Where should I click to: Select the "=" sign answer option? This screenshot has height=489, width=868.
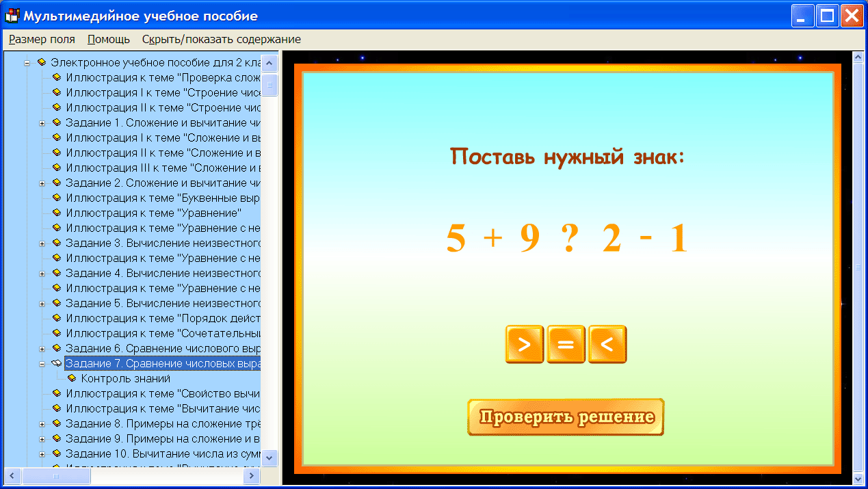coord(566,344)
